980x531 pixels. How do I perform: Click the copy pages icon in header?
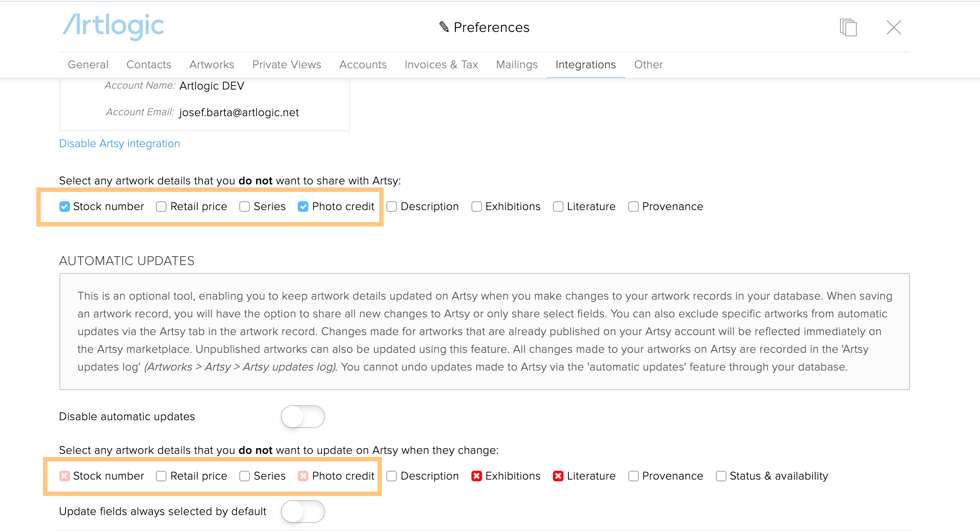(x=848, y=27)
